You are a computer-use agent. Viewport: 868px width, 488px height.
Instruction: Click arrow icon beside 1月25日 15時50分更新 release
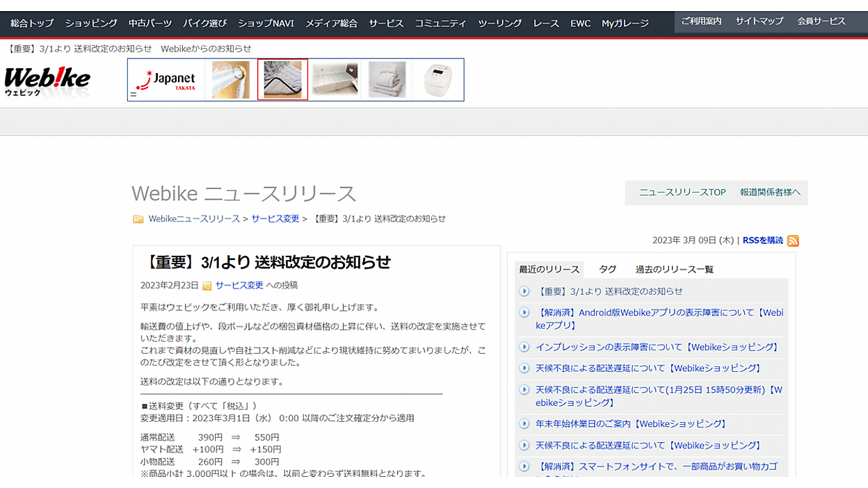click(x=524, y=390)
